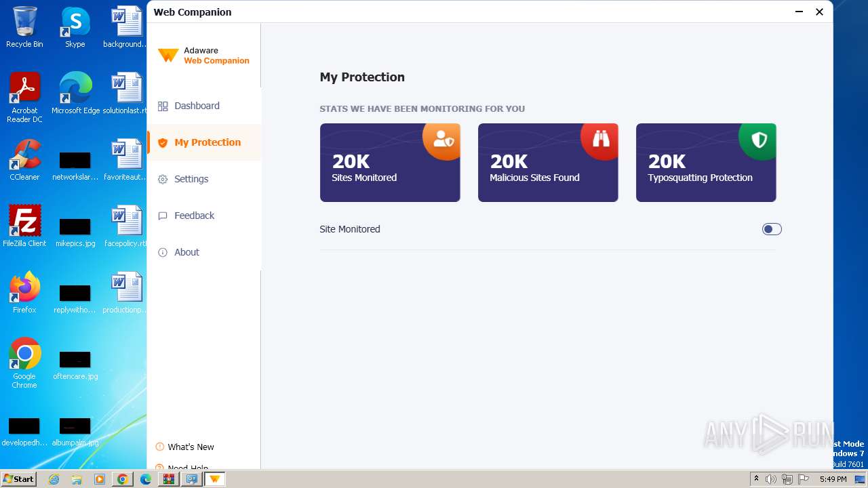Image resolution: width=868 pixels, height=488 pixels.
Task: Open the volume control in the tray
Action: (x=771, y=479)
